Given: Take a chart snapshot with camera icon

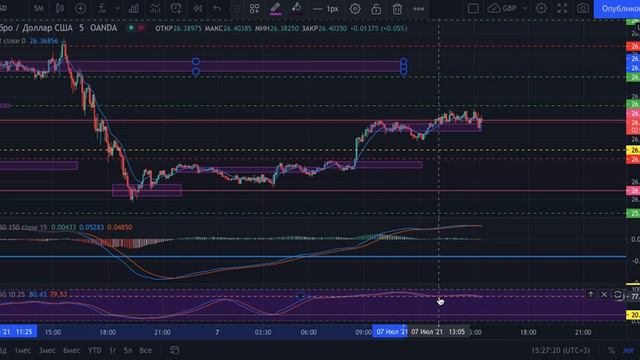Looking at the screenshot, I should [x=583, y=8].
